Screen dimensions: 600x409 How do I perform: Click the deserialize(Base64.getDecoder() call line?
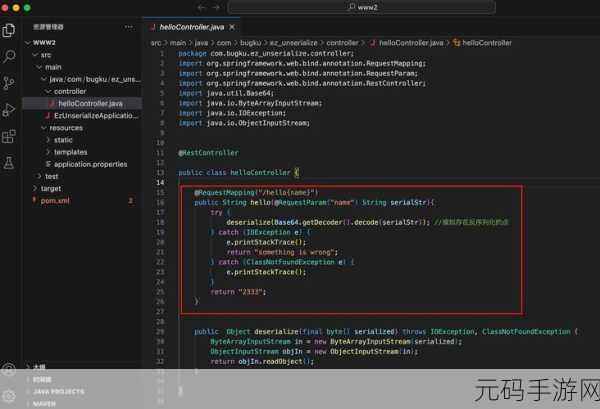point(328,222)
